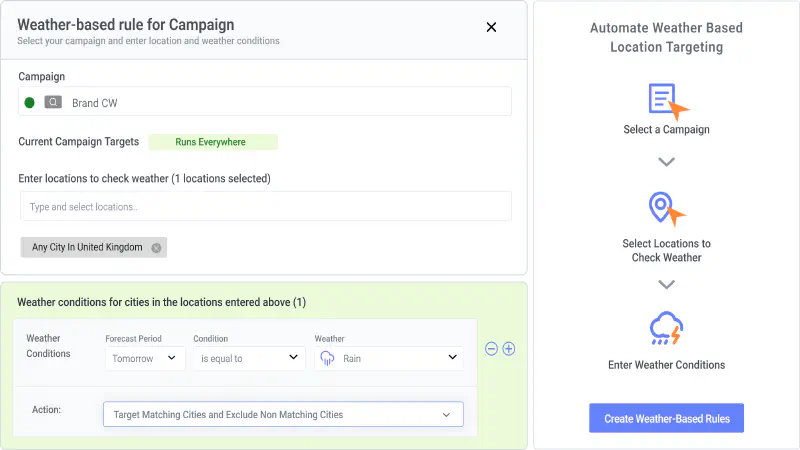Click the Select a Campaign document icon
The width and height of the screenshot is (800, 450).
point(667,101)
